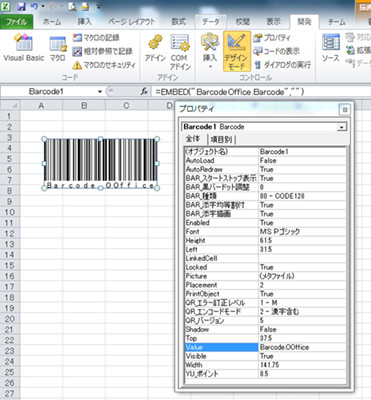
Task: Switch to the データ tab
Action: pos(211,22)
